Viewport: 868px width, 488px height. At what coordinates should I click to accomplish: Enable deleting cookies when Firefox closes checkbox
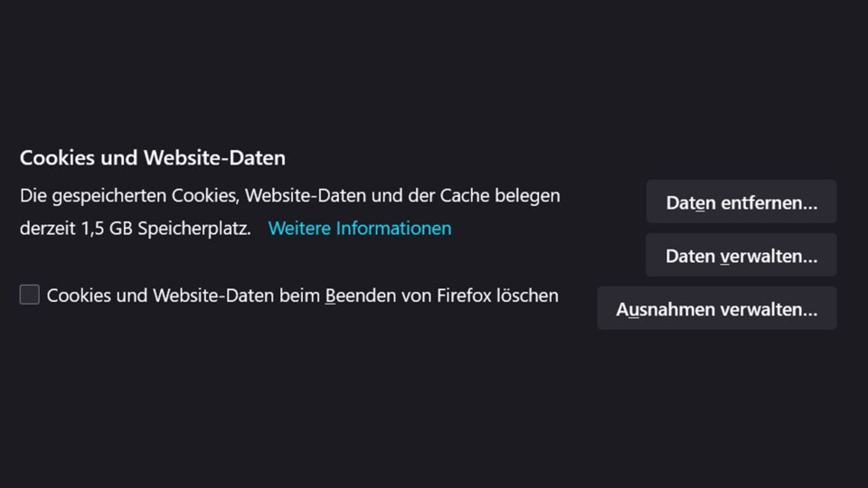click(x=29, y=295)
